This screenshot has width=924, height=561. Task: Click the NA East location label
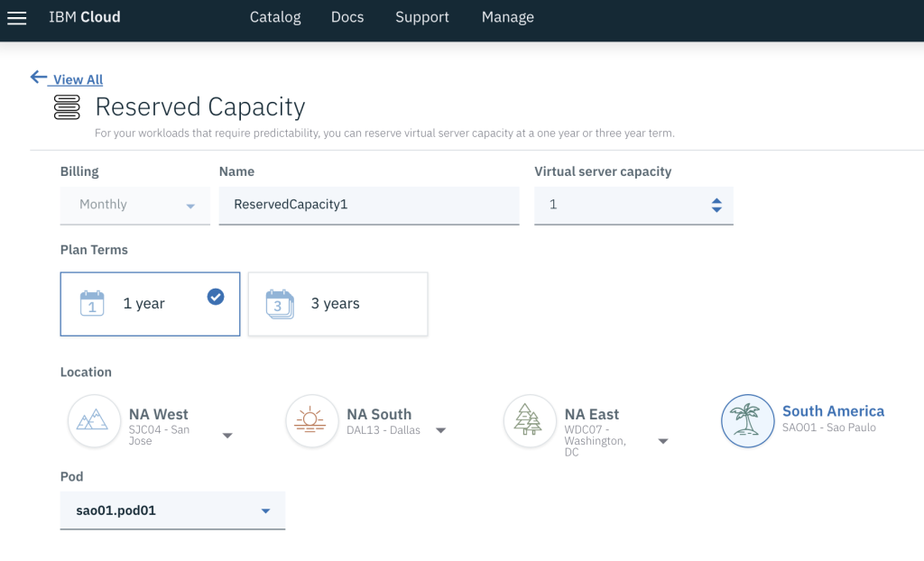[x=592, y=414]
